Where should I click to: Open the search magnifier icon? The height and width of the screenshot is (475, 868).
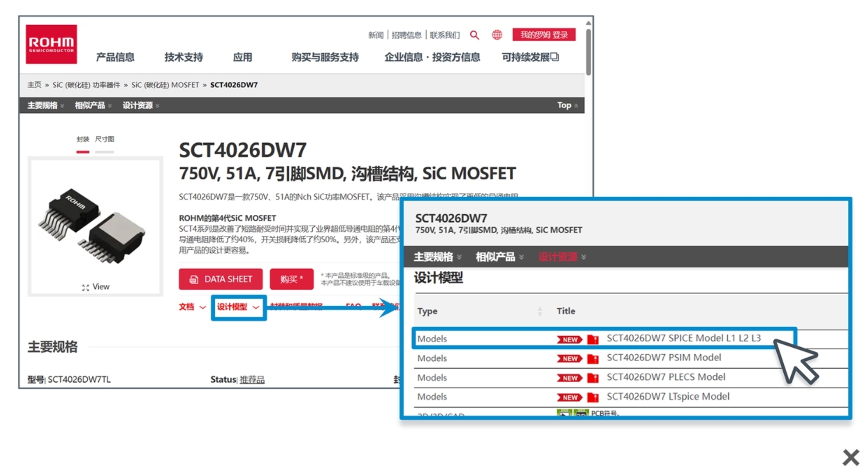click(474, 35)
